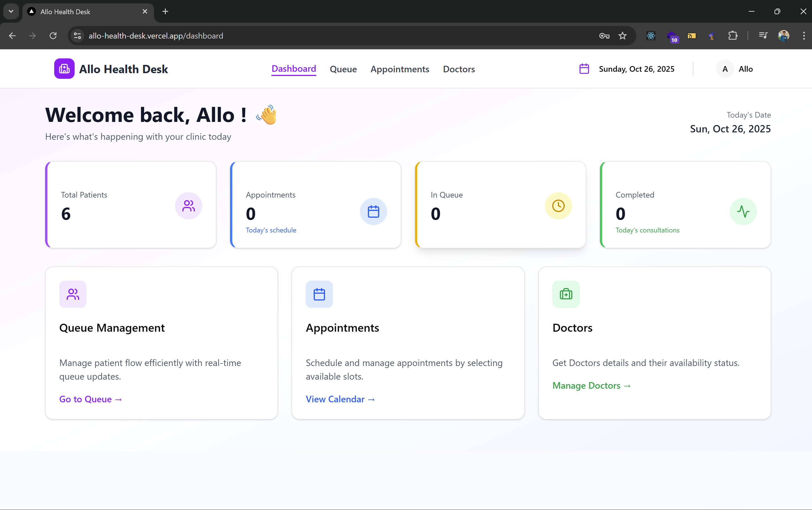The height and width of the screenshot is (510, 812).
Task: Click the calendar icon on Appointments stat card
Action: tap(374, 212)
